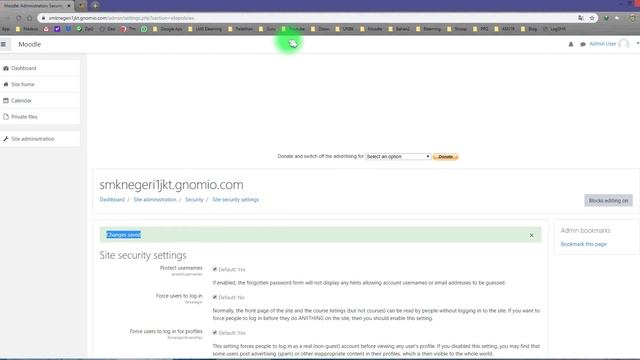Open Site home in the side menu
This screenshot has height=360, width=640.
click(40, 84)
